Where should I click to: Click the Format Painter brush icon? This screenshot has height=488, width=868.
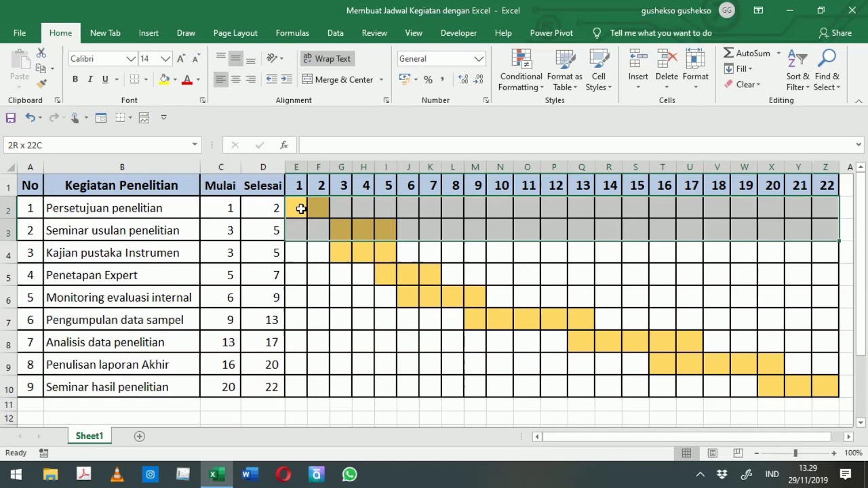coord(41,83)
